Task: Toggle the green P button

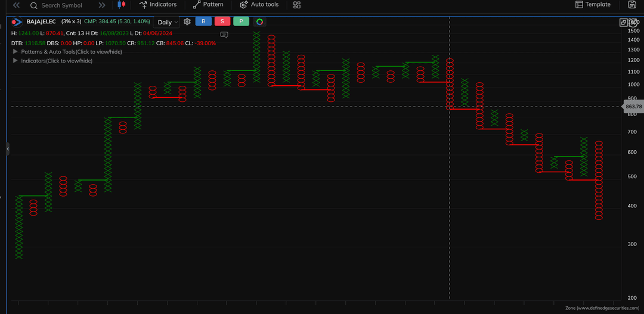Action: point(241,21)
